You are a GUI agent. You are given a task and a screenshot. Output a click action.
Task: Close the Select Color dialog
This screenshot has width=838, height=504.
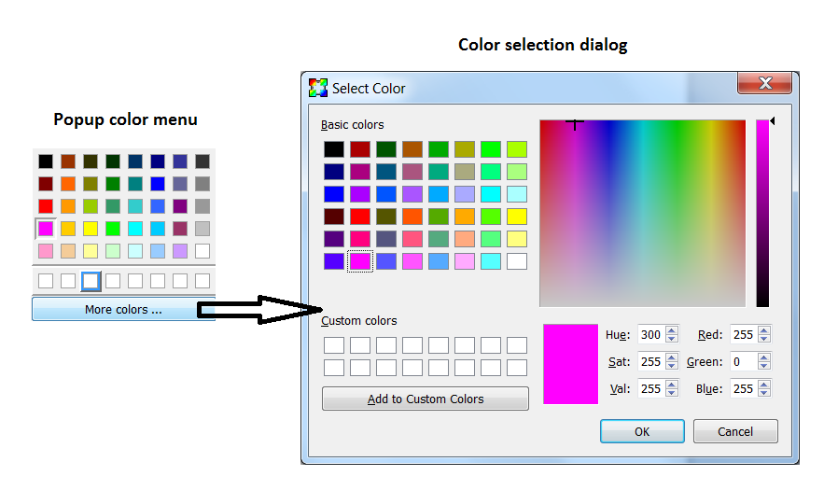(765, 83)
